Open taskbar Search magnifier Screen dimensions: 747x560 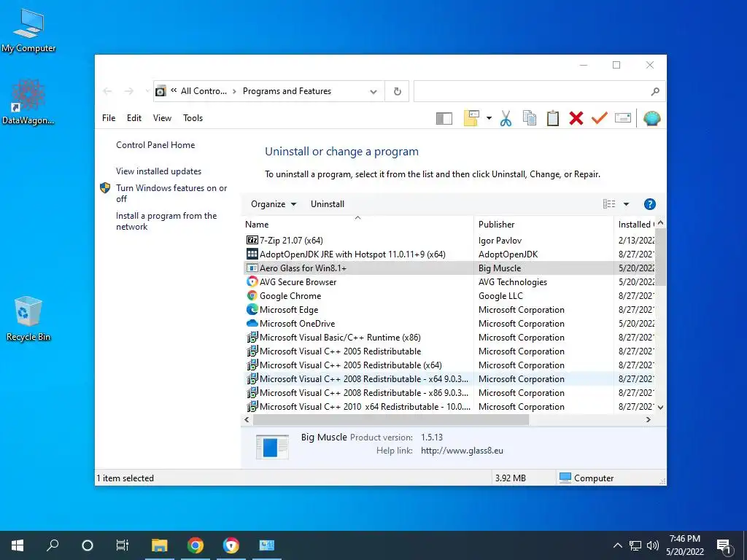pyautogui.click(x=53, y=545)
